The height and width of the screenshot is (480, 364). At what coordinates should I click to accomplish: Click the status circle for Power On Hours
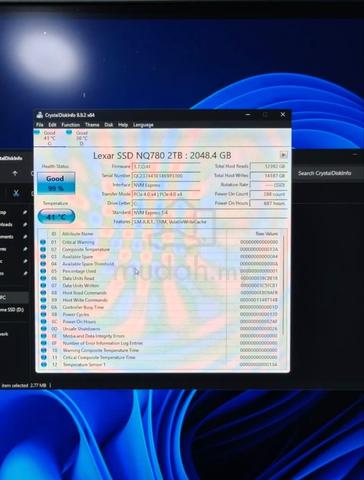click(x=43, y=322)
